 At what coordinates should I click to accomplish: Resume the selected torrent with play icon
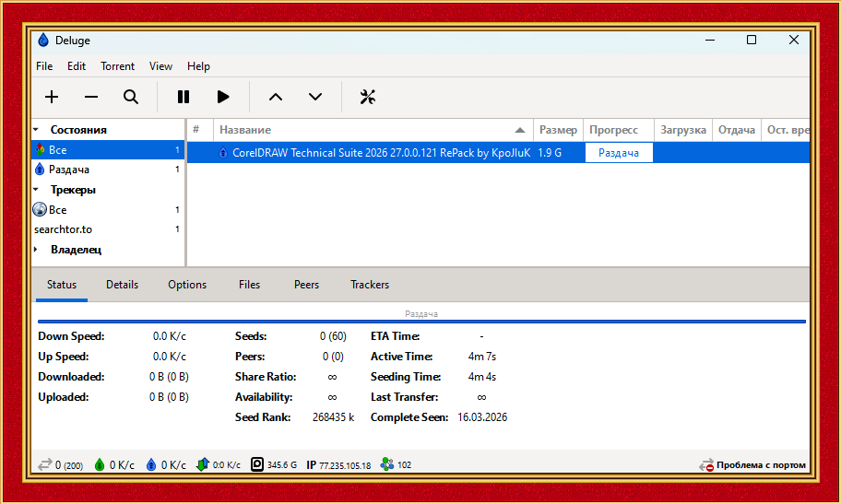coord(223,97)
